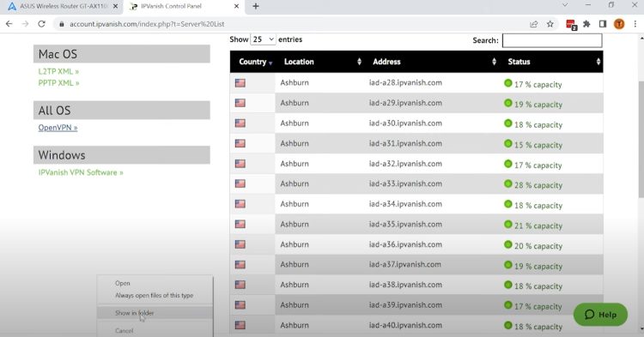Select address iad-a29.ipvanish.com

coord(405,103)
